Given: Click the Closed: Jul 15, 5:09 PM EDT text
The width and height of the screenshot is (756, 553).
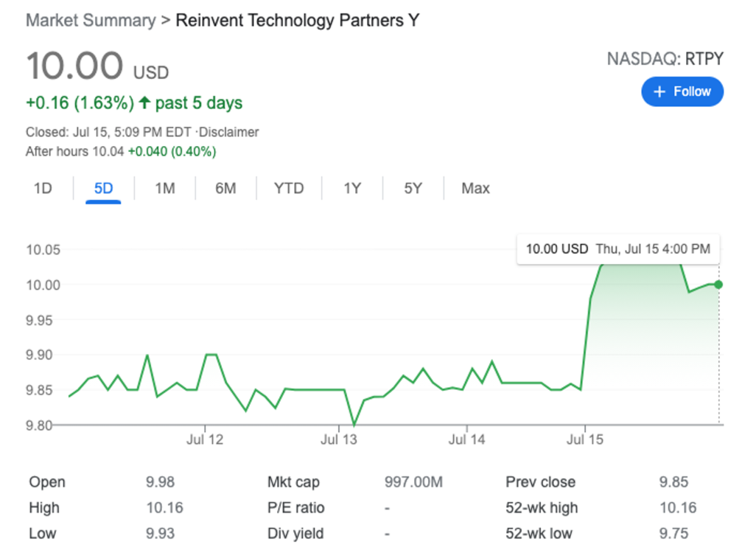Looking at the screenshot, I should (x=109, y=132).
